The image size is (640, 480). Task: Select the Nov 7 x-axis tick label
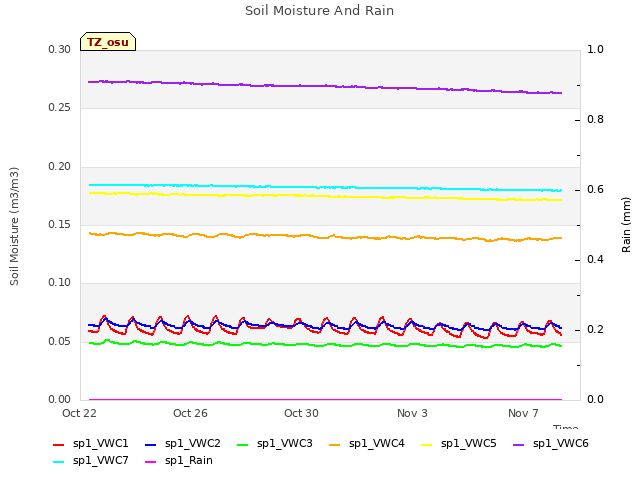[523, 413]
